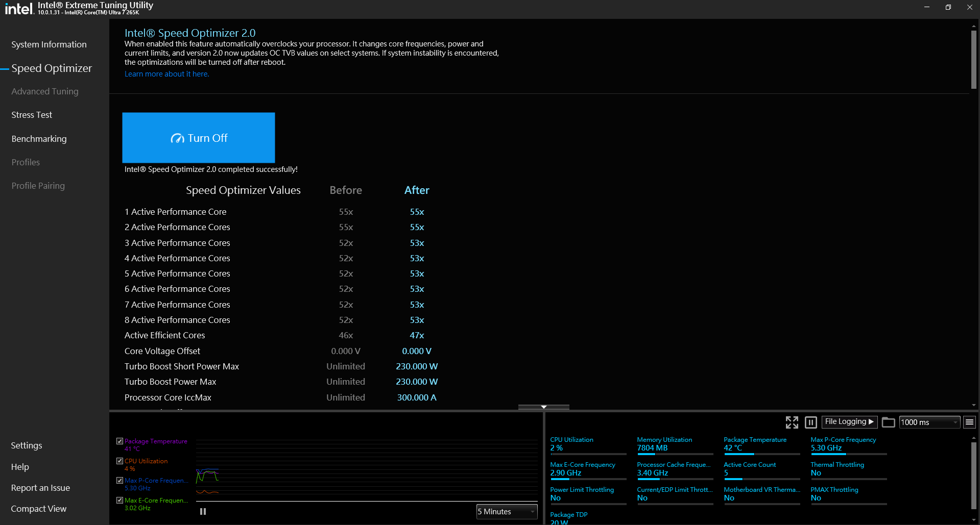Uncheck Package Temperature graph checkbox
The height and width of the screenshot is (525, 980).
pyautogui.click(x=119, y=441)
